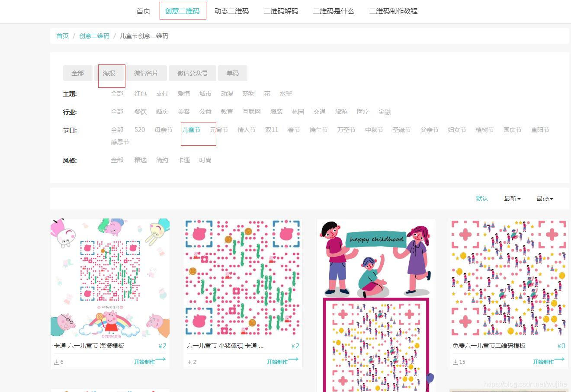571x392 pixels.
Task: Click 开始制作 on 免费六一儿童节二维码模板
Action: tap(549, 361)
